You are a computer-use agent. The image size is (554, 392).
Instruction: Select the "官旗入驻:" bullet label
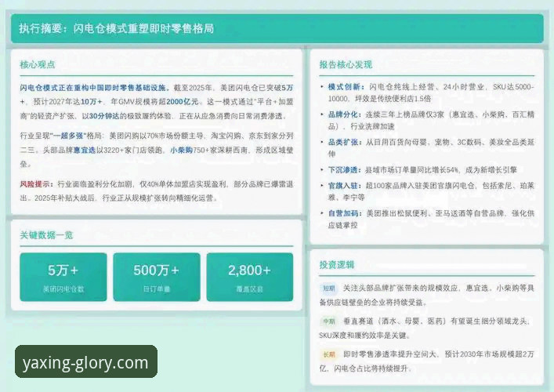point(345,186)
